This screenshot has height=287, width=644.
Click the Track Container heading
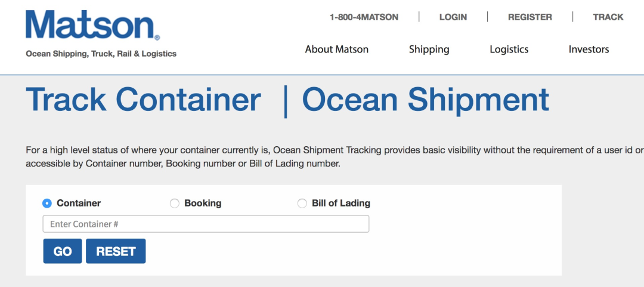tap(143, 100)
